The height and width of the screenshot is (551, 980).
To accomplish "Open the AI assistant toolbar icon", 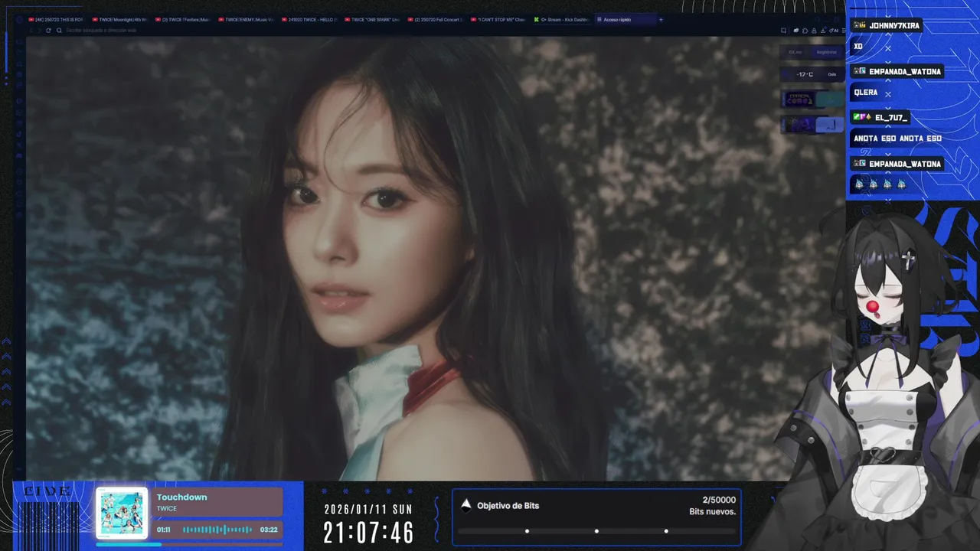I will pyautogui.click(x=834, y=31).
